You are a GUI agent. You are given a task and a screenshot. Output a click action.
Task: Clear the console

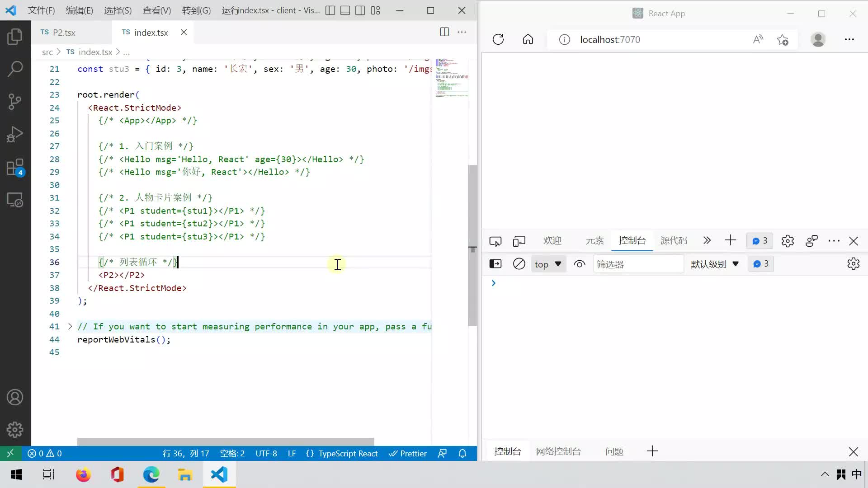(x=519, y=264)
